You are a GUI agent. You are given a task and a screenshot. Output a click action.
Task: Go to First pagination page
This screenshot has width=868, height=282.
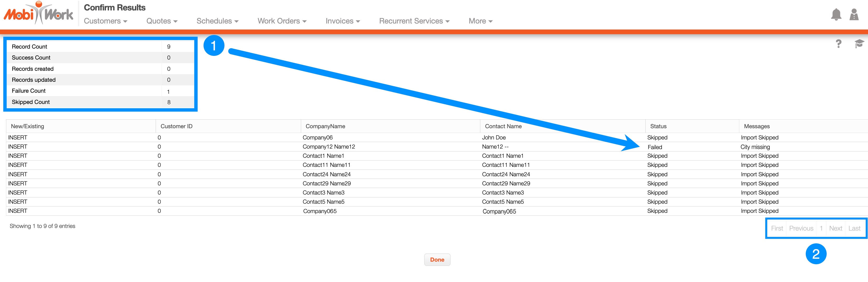point(777,228)
